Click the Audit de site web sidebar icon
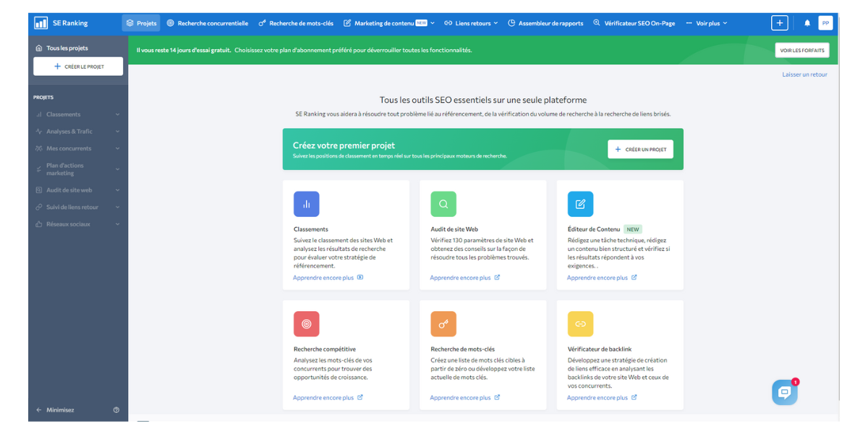 tap(39, 190)
